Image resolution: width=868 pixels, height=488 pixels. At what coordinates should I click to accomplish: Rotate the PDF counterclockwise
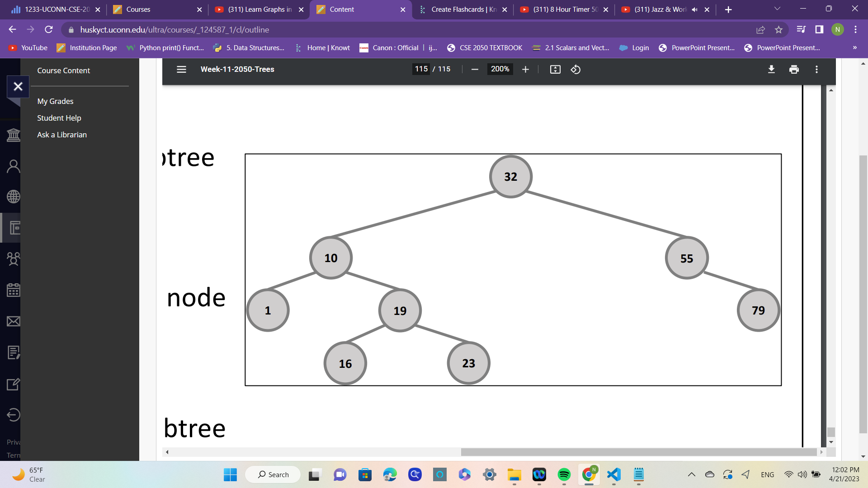pyautogui.click(x=576, y=69)
